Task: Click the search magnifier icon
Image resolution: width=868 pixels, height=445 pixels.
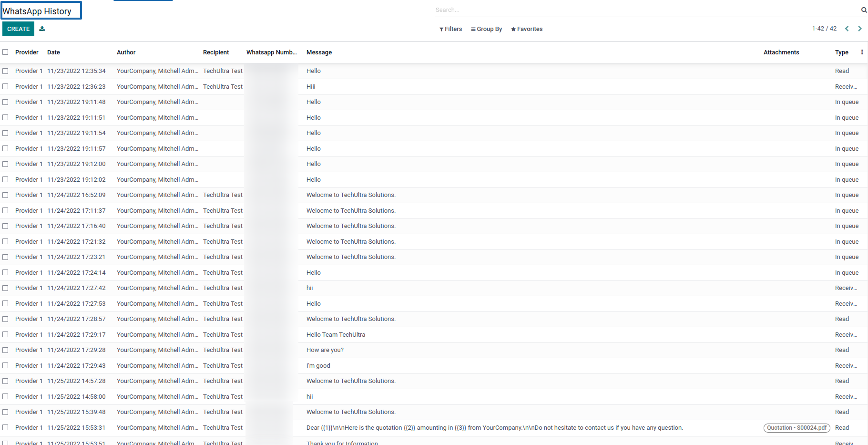Action: click(864, 10)
